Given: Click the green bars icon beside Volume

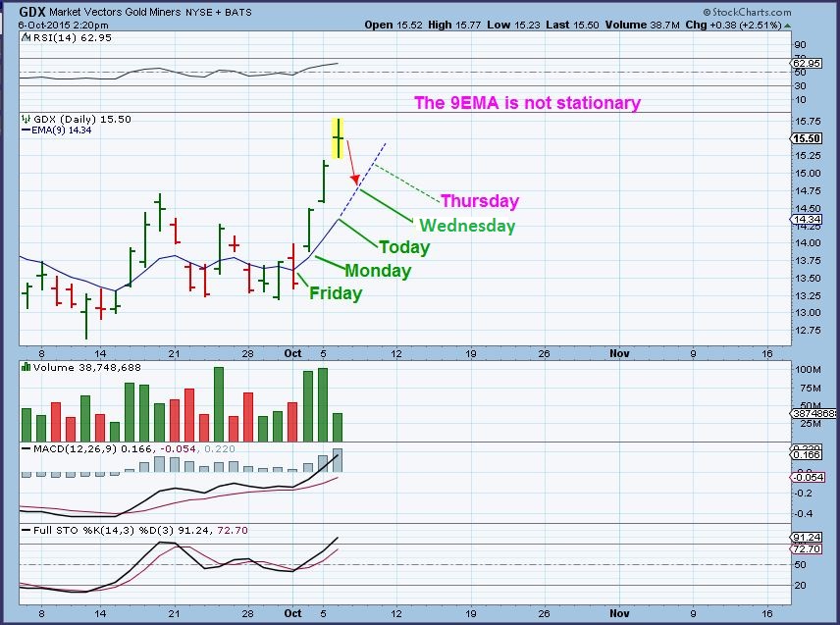Looking at the screenshot, I should pos(26,365).
